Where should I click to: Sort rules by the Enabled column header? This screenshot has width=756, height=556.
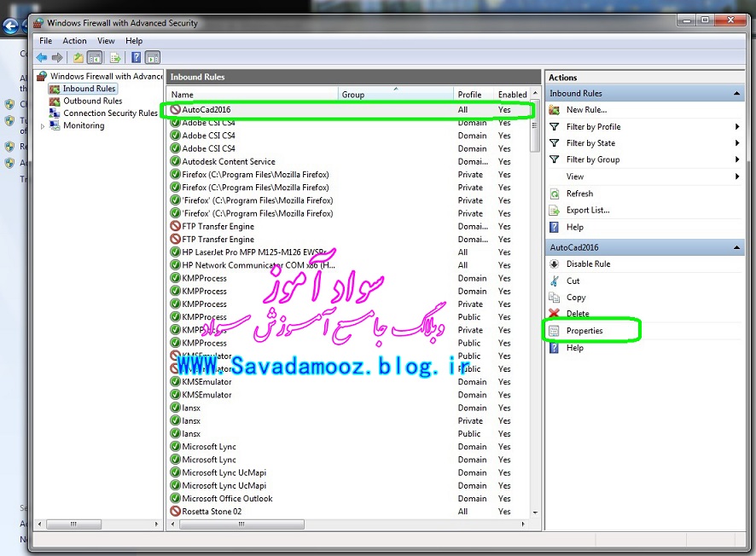coord(513,95)
